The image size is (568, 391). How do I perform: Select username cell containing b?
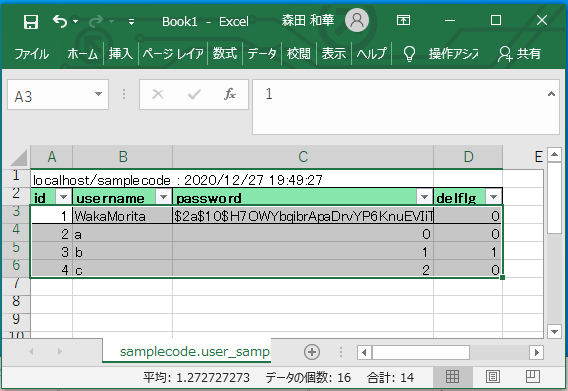(x=122, y=252)
